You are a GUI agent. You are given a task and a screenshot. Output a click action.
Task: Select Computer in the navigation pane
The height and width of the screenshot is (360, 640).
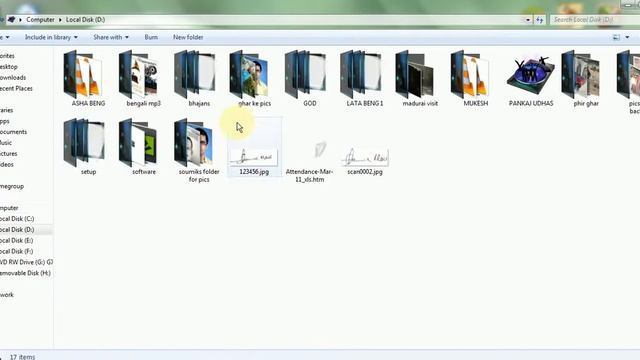[9, 208]
